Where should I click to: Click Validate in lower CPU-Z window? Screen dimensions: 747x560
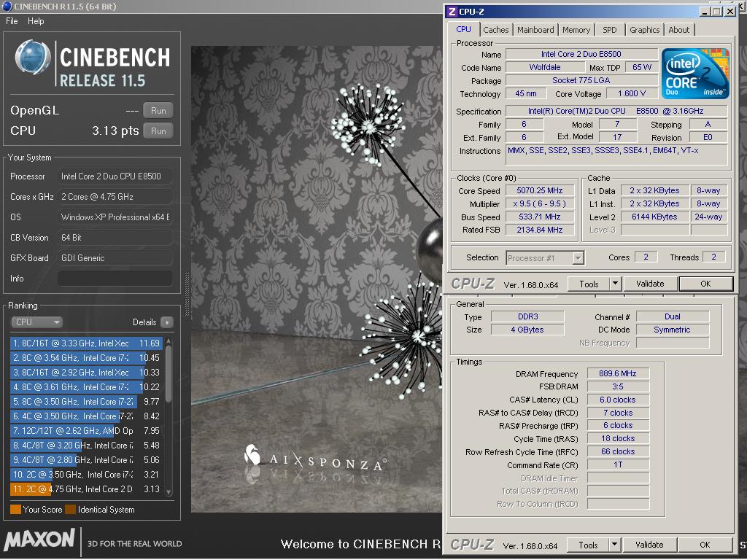pos(649,545)
